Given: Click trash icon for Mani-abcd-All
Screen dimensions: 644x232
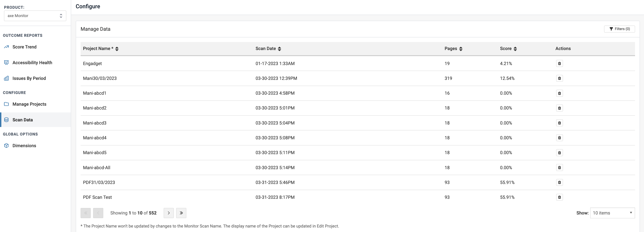Looking at the screenshot, I should 559,168.
